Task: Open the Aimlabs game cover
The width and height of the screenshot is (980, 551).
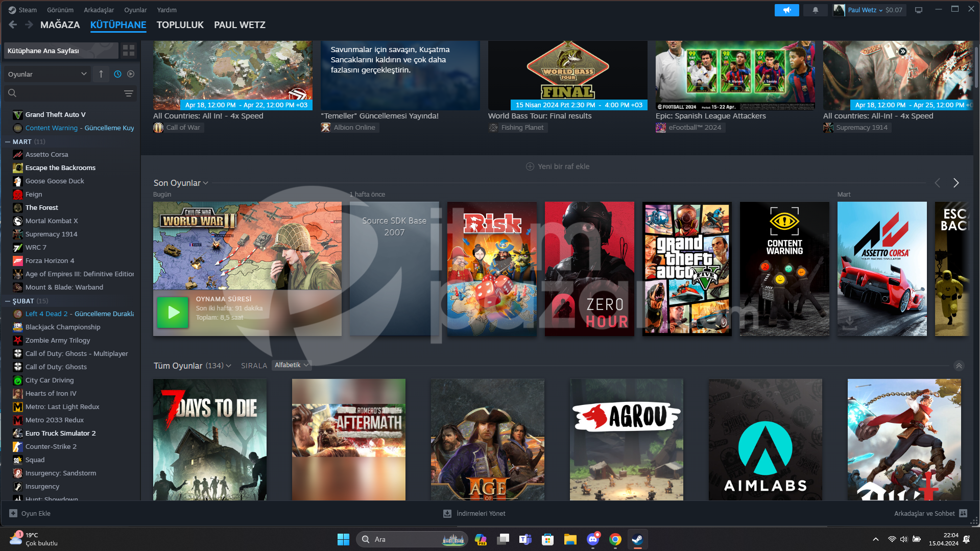Action: pyautogui.click(x=766, y=440)
